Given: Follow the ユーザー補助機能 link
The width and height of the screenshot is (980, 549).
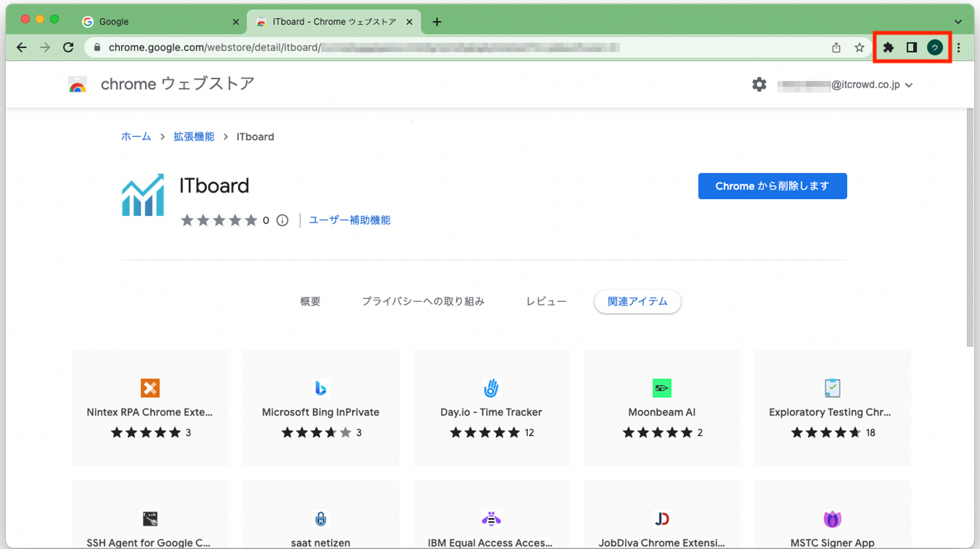Looking at the screenshot, I should [350, 221].
